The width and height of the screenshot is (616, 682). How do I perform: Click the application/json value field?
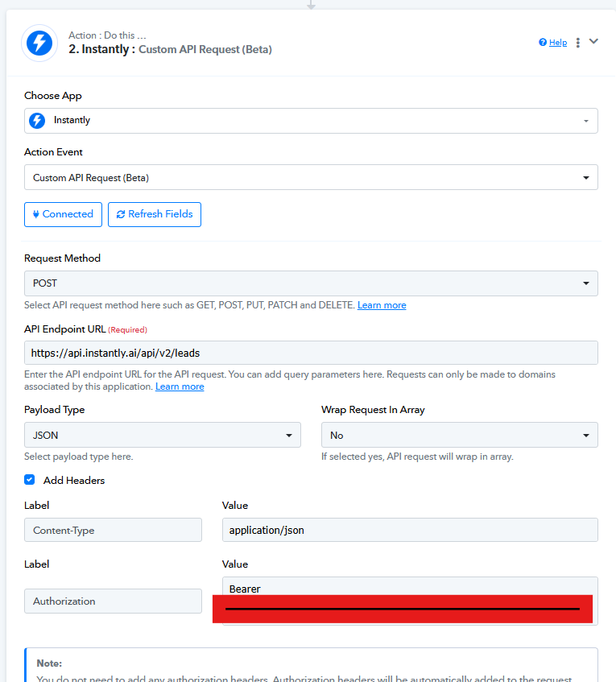click(410, 530)
